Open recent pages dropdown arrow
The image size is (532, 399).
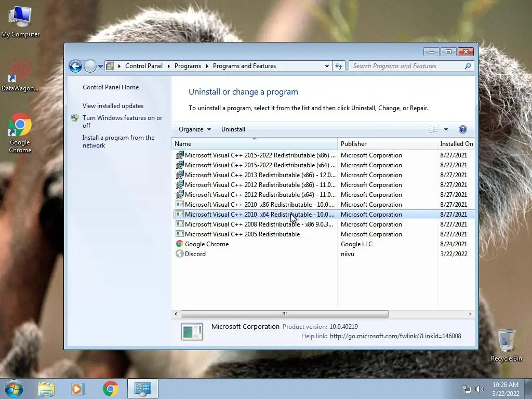click(x=100, y=66)
